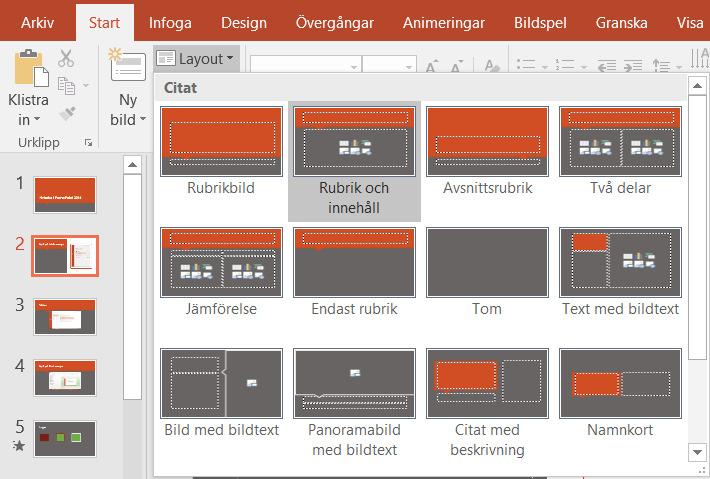Viewport: 710px width, 479px height.
Task: Open the font size combo box
Action: (x=389, y=64)
